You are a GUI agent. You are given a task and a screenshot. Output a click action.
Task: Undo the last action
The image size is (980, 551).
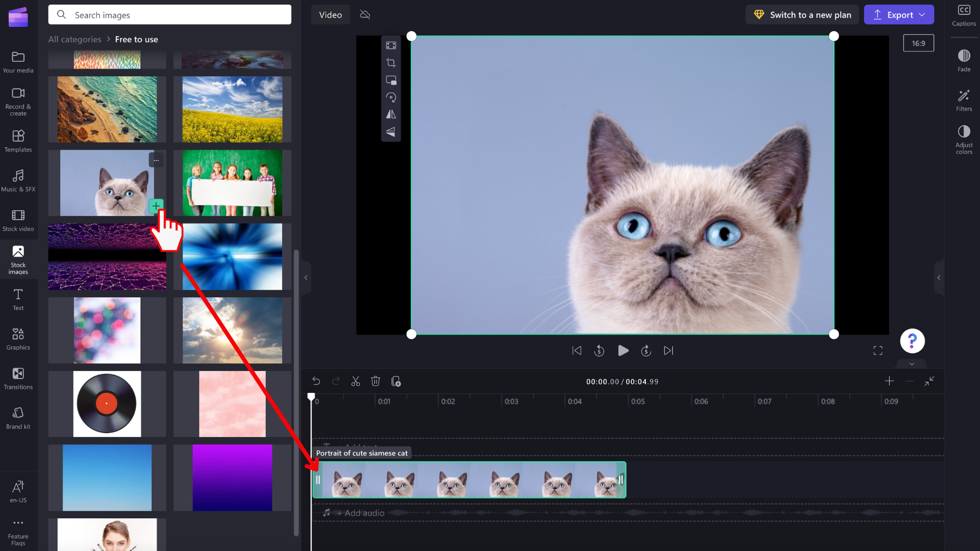coord(316,381)
